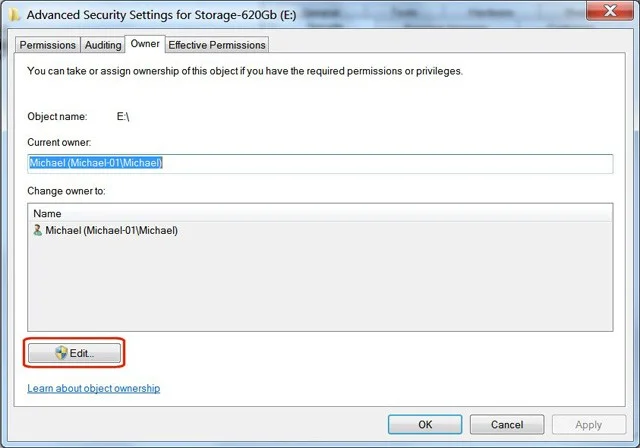Click the Change owner to label
The height and width of the screenshot is (448, 640).
coord(67,190)
